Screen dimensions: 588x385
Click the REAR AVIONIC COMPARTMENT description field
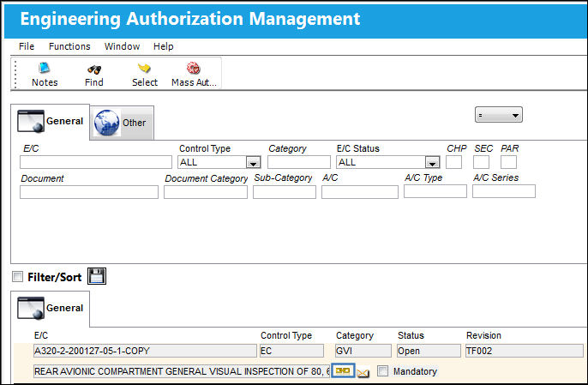pyautogui.click(x=182, y=371)
